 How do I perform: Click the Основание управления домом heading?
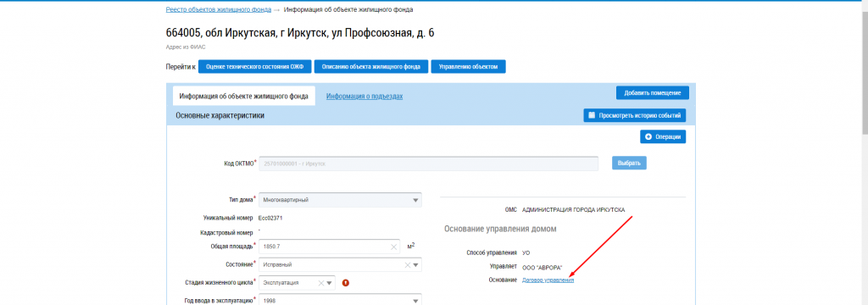coord(500,229)
